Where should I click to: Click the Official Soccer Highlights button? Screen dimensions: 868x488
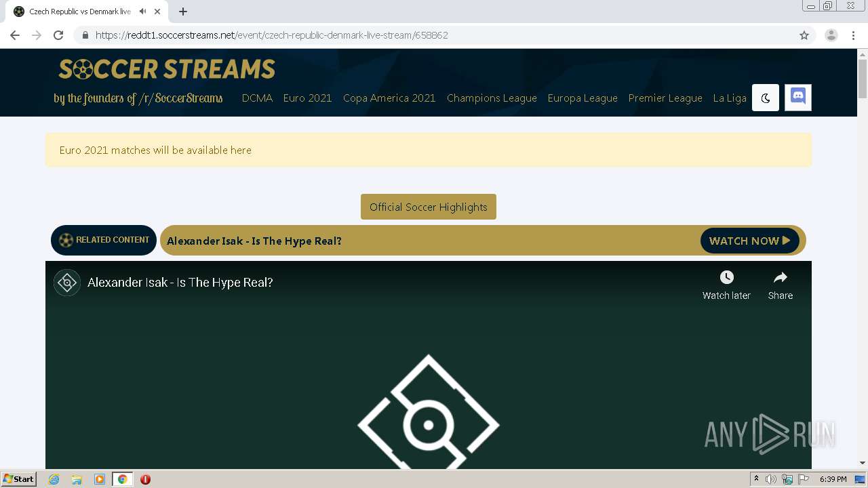point(429,207)
